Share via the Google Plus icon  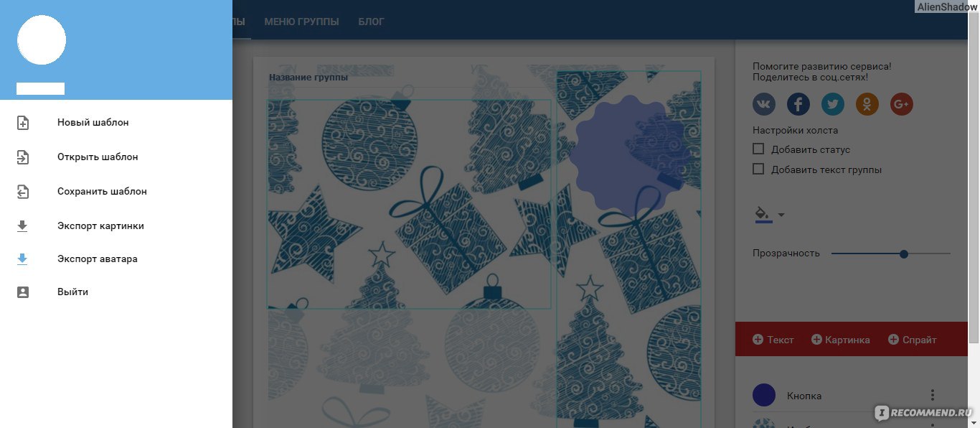(902, 104)
